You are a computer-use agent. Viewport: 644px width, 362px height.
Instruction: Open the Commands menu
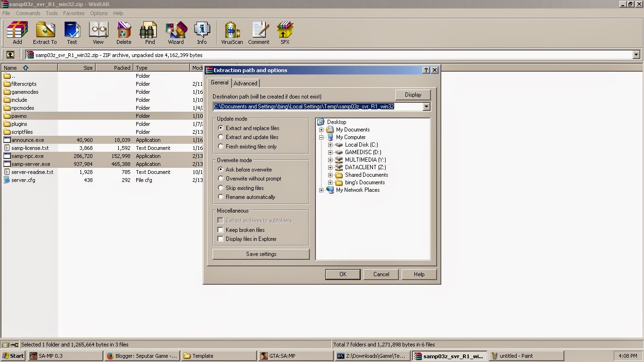pyautogui.click(x=28, y=13)
